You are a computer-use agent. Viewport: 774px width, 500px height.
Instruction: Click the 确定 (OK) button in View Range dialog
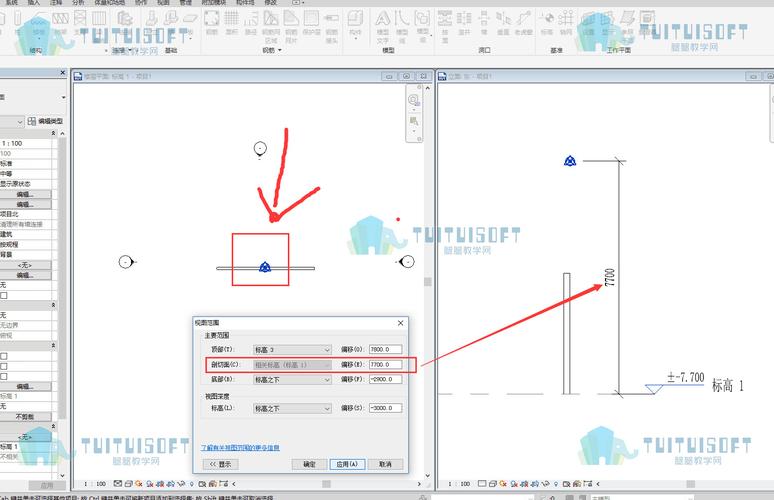click(309, 464)
